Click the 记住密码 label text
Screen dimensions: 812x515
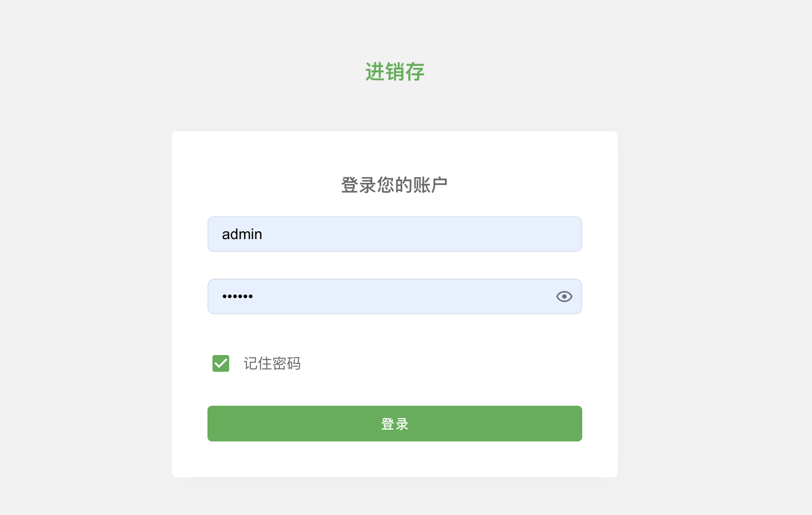click(273, 363)
